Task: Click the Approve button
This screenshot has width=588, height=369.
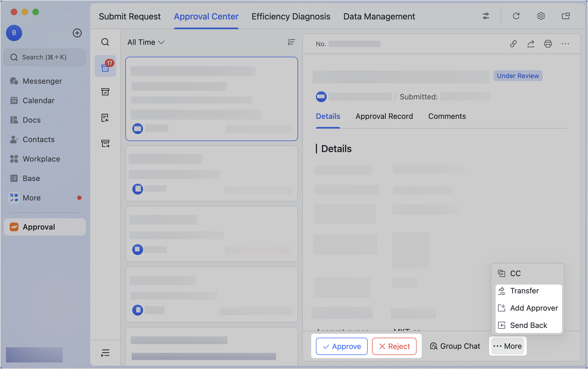Action: 342,346
